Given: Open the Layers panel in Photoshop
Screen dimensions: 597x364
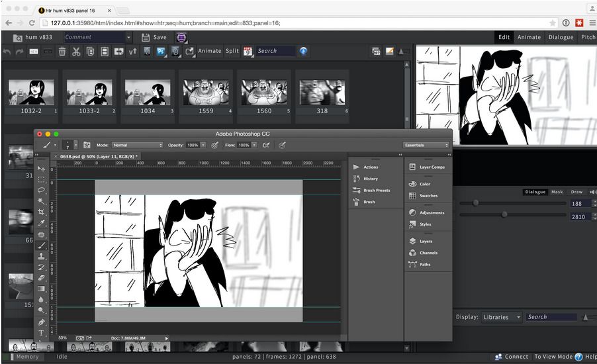Looking at the screenshot, I should pyautogui.click(x=425, y=242).
